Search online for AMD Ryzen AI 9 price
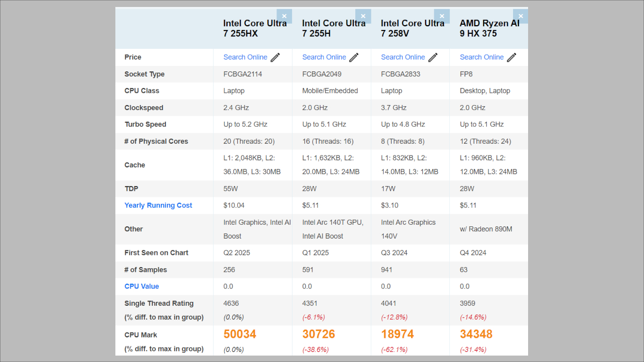Image resolution: width=644 pixels, height=362 pixels. pyautogui.click(x=482, y=57)
